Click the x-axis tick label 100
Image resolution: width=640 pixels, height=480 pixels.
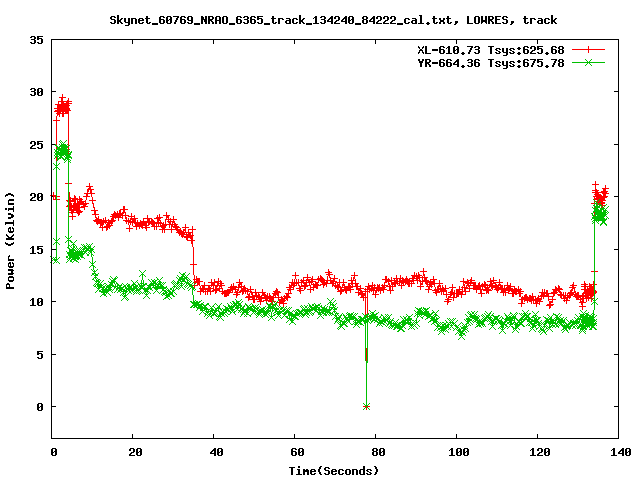[459, 452]
